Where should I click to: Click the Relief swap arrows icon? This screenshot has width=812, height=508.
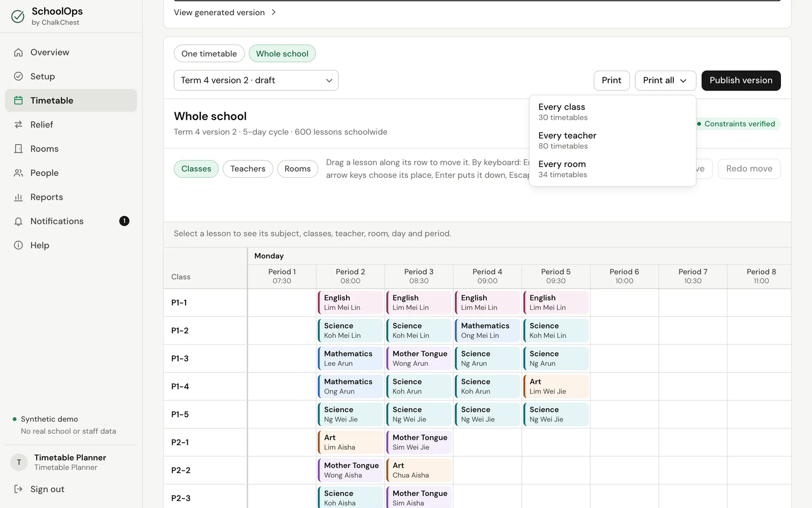[18, 124]
